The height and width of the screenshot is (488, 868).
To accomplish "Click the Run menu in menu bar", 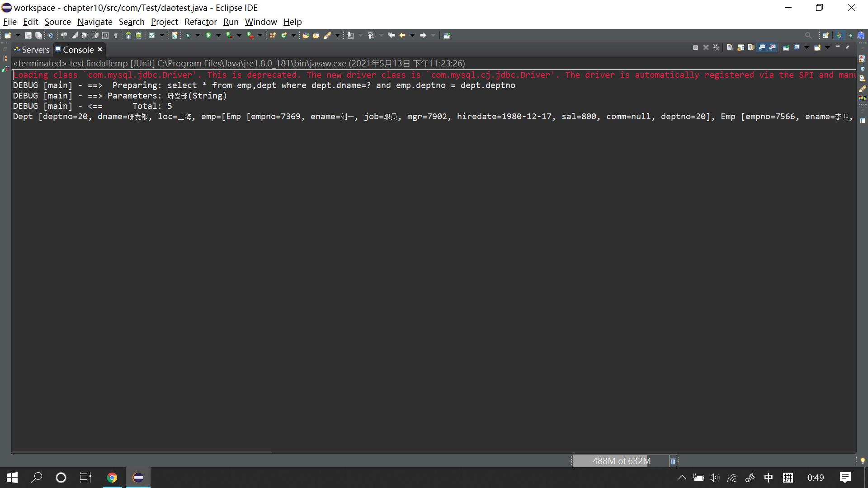I will [230, 21].
